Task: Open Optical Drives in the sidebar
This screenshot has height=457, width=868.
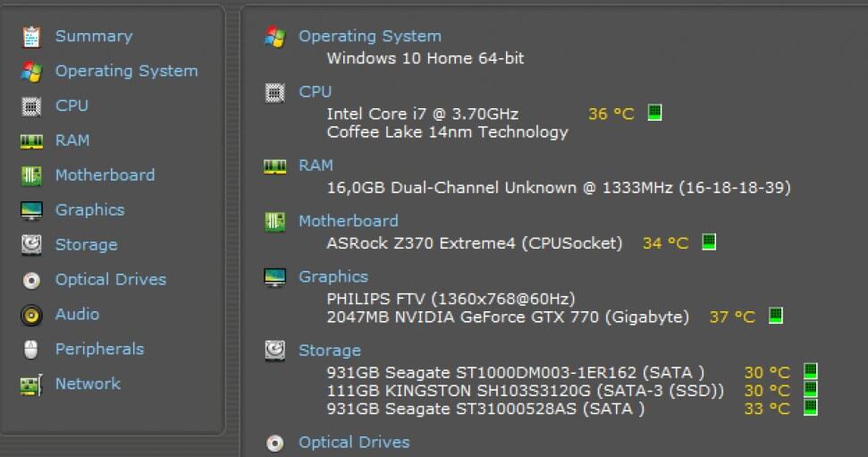Action: click(110, 280)
